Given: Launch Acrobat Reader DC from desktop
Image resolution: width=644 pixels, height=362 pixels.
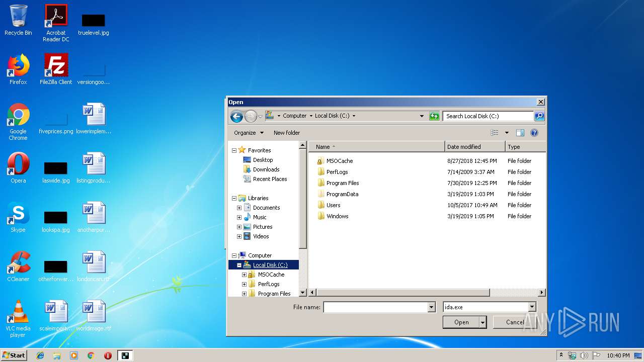Looking at the screenshot, I should 56,23.
